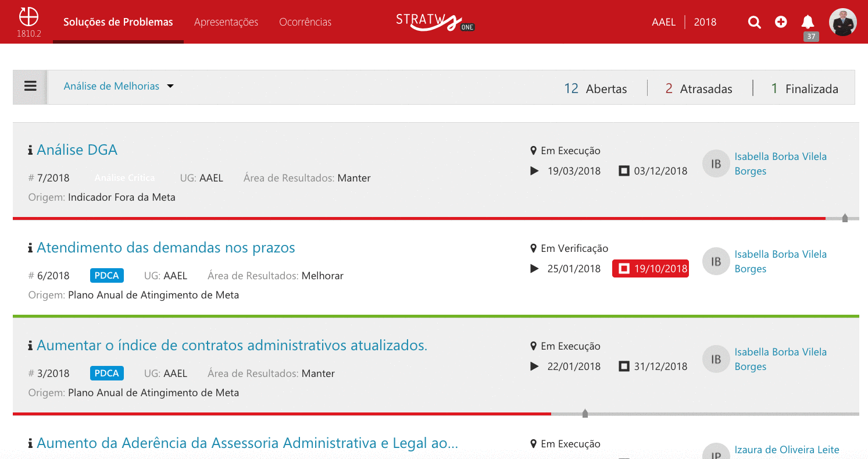Open the user profile avatar photo

842,22
